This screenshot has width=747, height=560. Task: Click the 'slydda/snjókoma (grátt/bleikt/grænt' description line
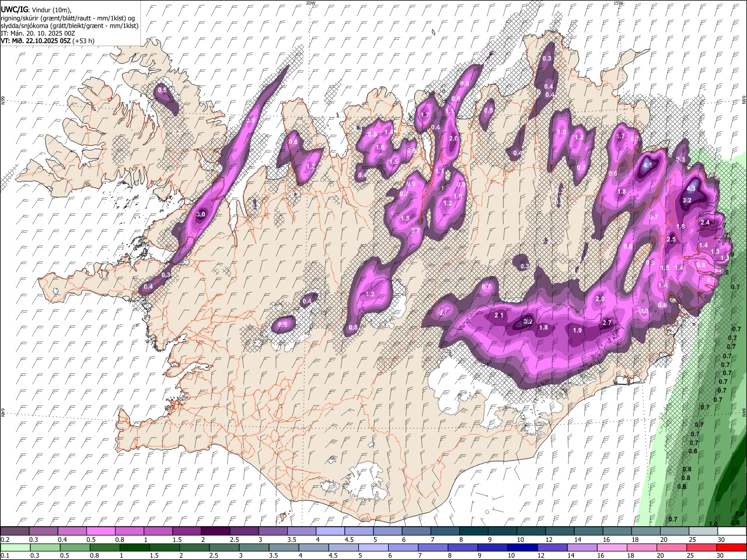(x=69, y=26)
